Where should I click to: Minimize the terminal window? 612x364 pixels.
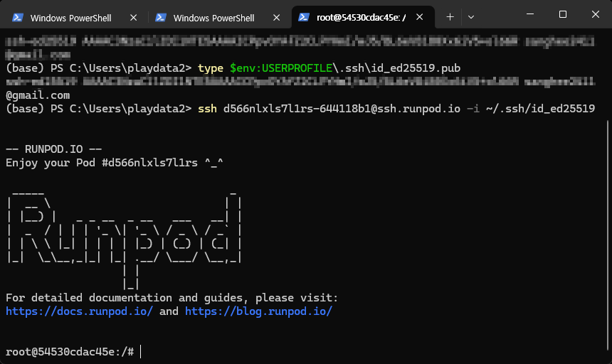pos(530,14)
